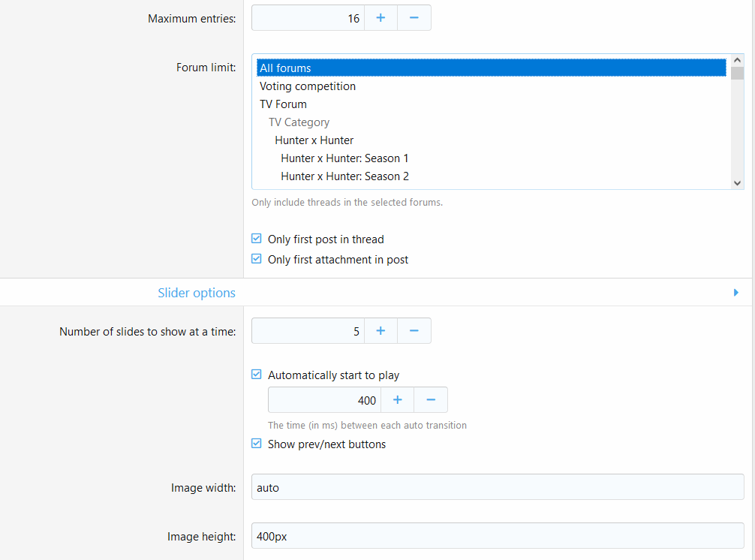755x560 pixels.
Task: Uncheck Only first attachment in post
Action: pos(256,258)
